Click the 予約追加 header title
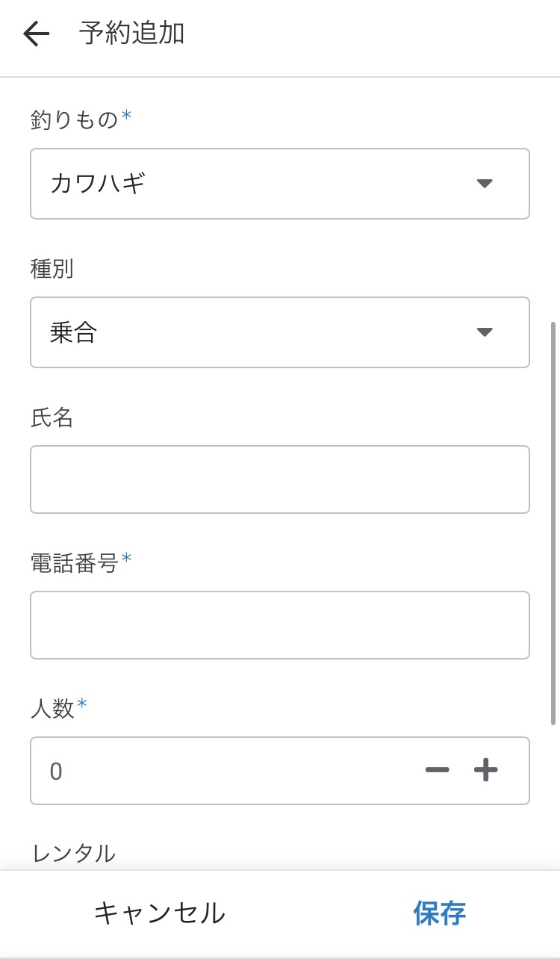Image resolution: width=560 pixels, height=959 pixels. coord(131,33)
